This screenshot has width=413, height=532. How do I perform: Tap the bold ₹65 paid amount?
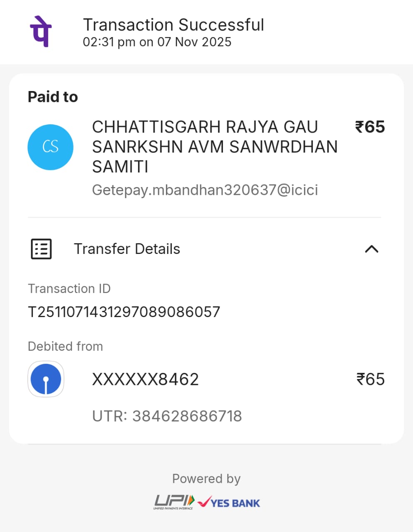click(x=370, y=127)
